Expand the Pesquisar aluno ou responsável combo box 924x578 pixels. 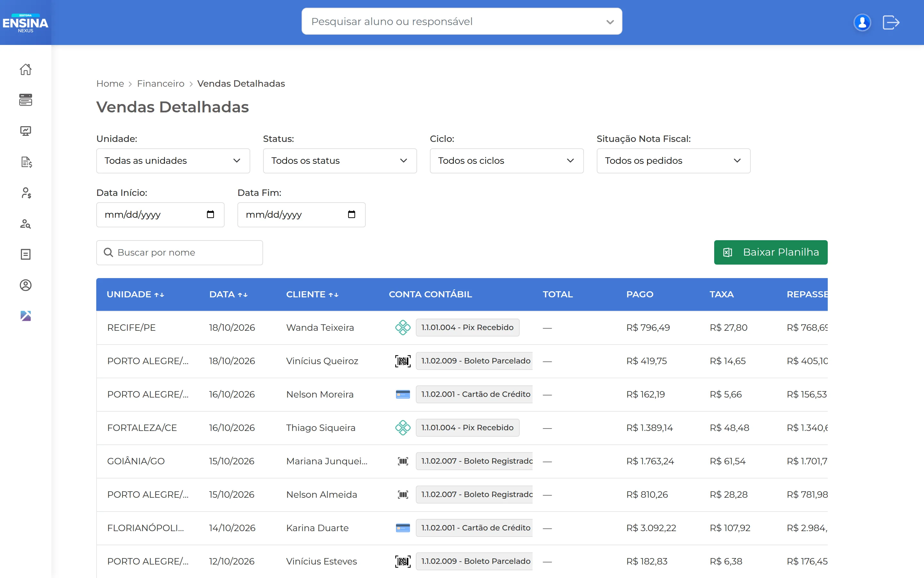[462, 22]
